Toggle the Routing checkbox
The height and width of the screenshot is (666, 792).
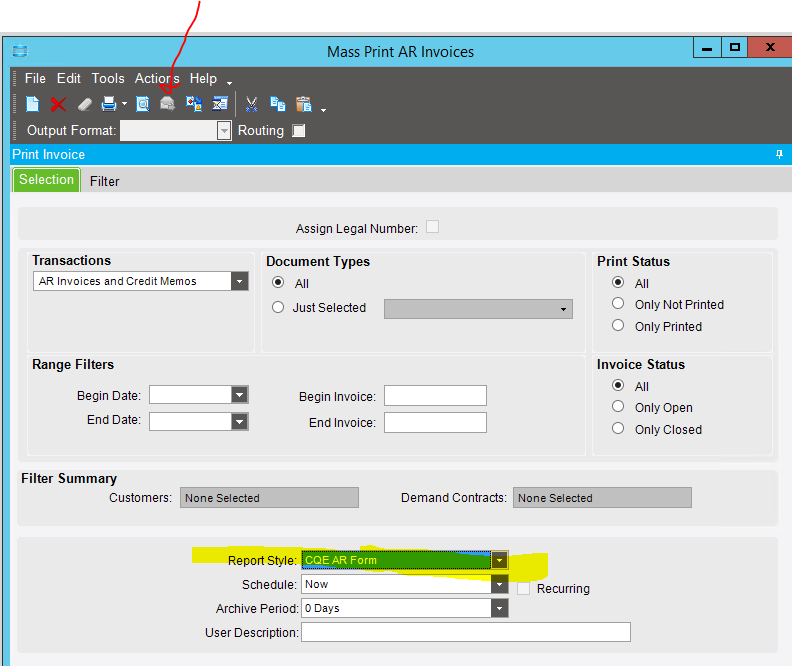click(299, 131)
